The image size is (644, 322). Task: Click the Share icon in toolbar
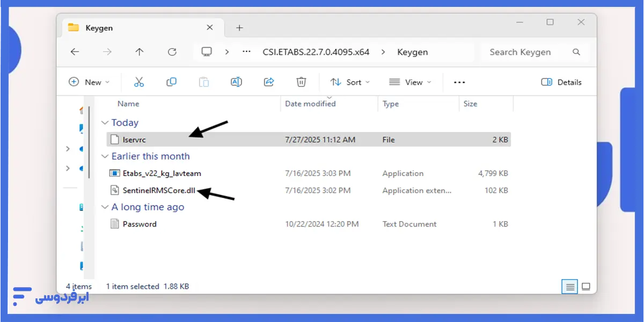coord(269,82)
